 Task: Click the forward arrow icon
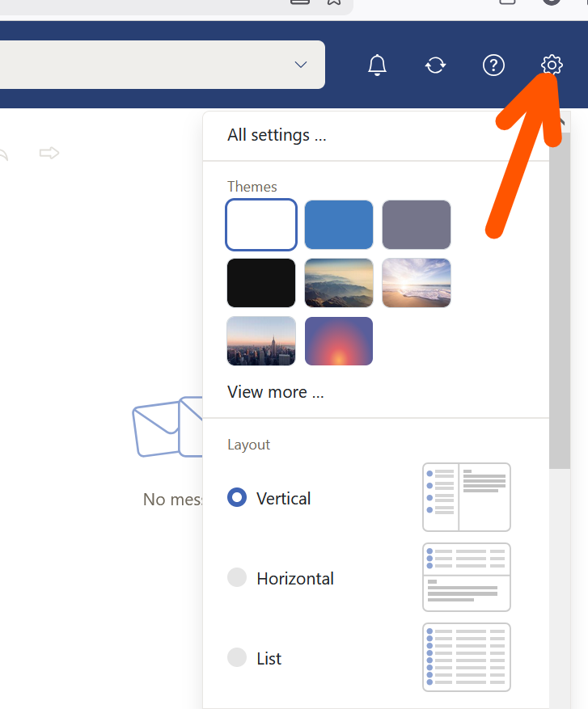[x=49, y=153]
